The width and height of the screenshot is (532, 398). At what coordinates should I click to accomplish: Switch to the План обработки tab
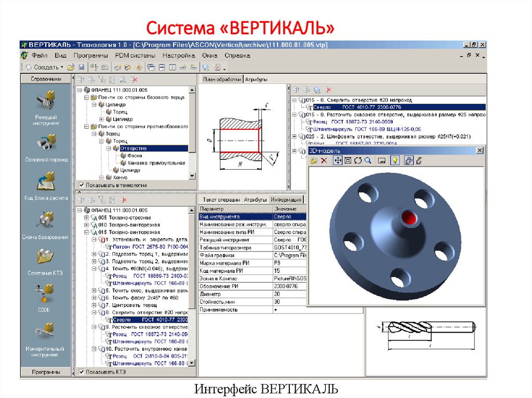tap(222, 79)
